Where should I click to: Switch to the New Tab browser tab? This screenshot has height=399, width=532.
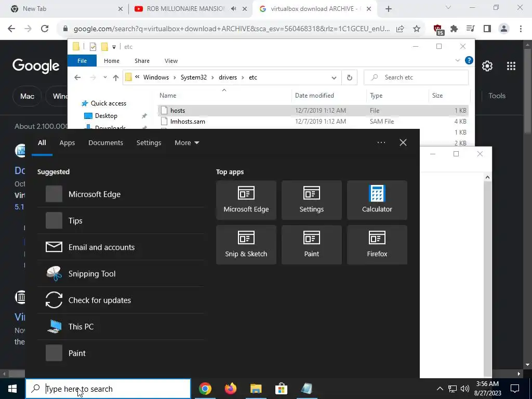pos(66,9)
